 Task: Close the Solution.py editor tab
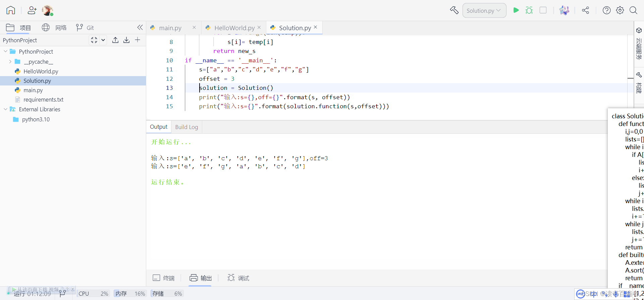click(315, 27)
